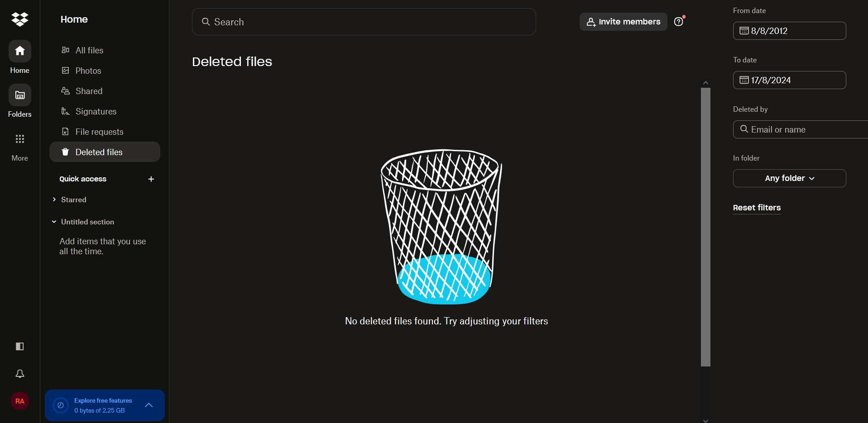Click the Dropbox logo icon
This screenshot has width=868, height=423.
(x=20, y=19)
